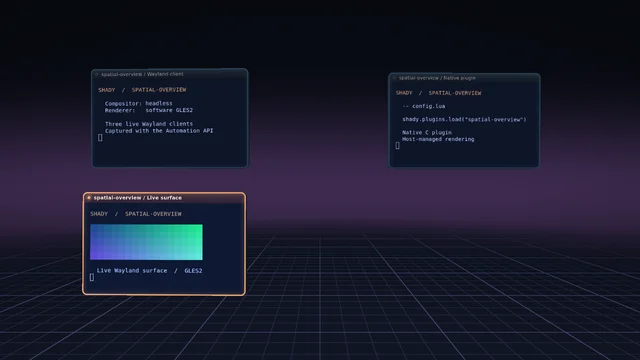Click the text cursor in Live surface terminal
The width and height of the screenshot is (640, 360).
pos(92,277)
